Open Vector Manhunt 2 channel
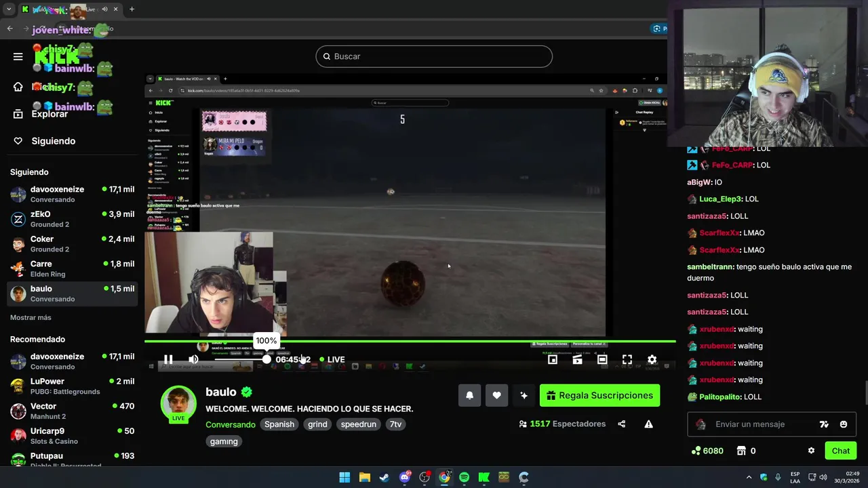The width and height of the screenshot is (868, 488). (x=72, y=411)
